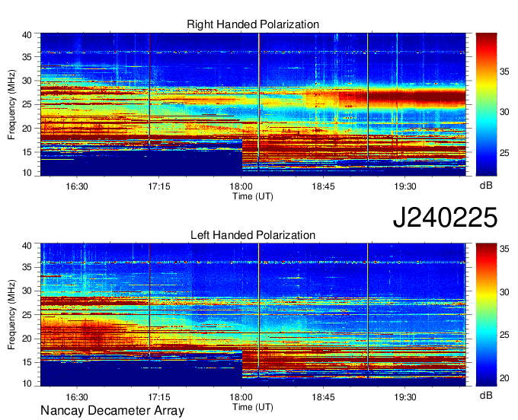The width and height of the screenshot is (518, 420).
Task: Click the "19:30" tick label of right-handed plot
Action: [405, 186]
